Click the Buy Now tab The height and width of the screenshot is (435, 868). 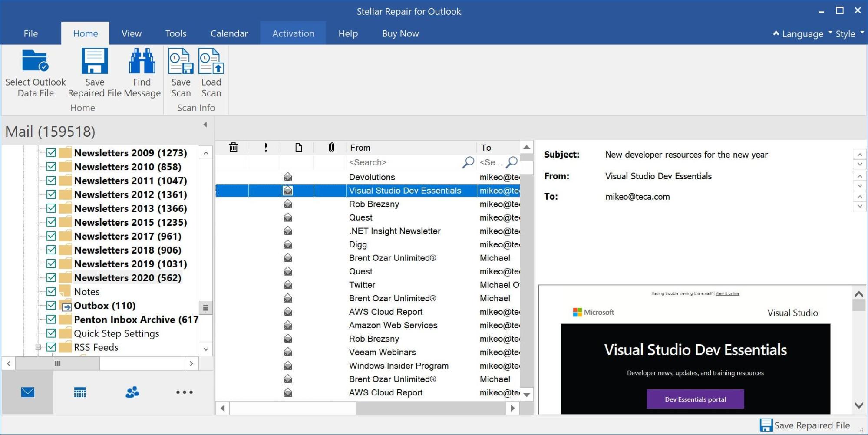pos(400,33)
